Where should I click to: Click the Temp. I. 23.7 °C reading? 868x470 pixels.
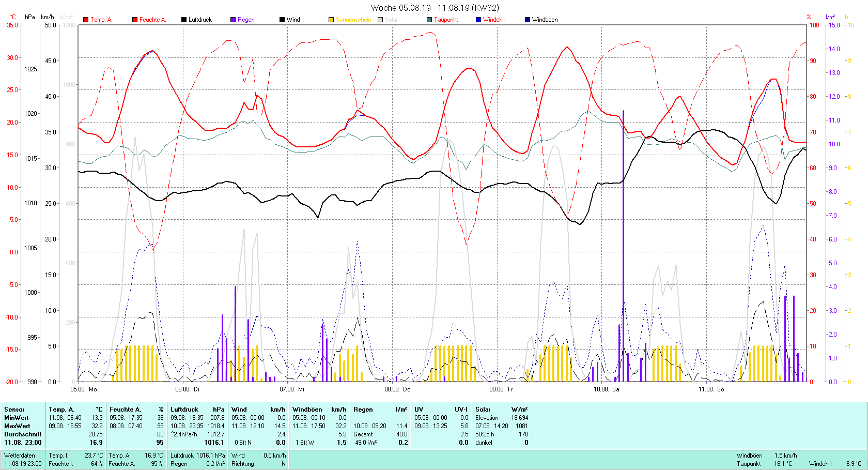point(76,456)
